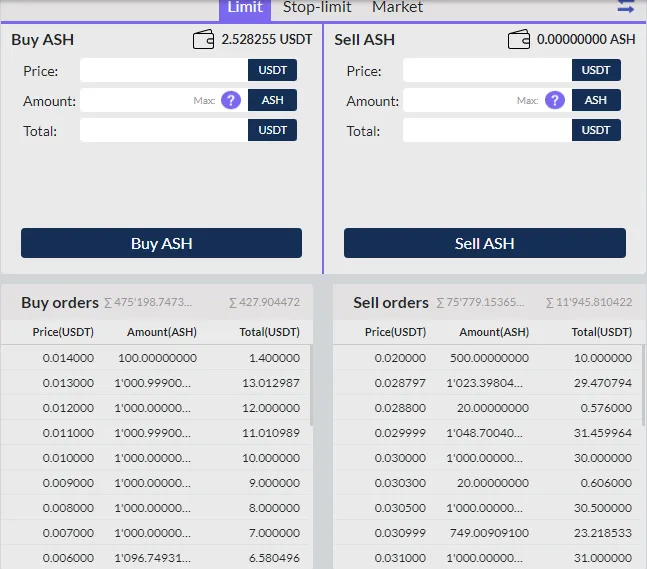Click the Buy orders list scrollbar
The image size is (647, 569).
311,385
